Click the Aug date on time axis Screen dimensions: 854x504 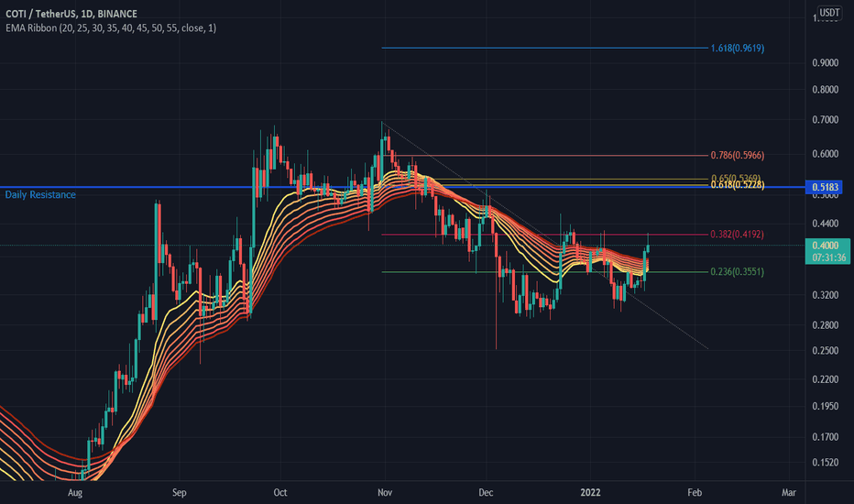pos(75,493)
